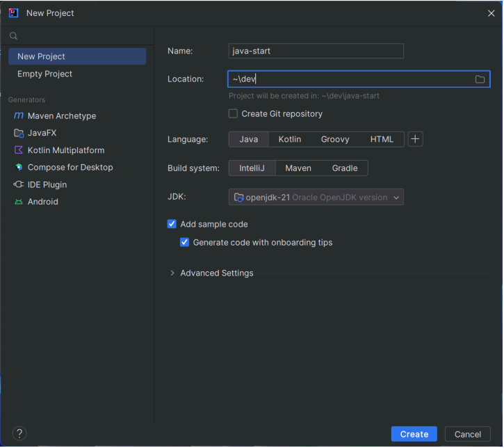Click the 'Location:' label
Viewport: 504px width, 448px height.
(x=186, y=79)
